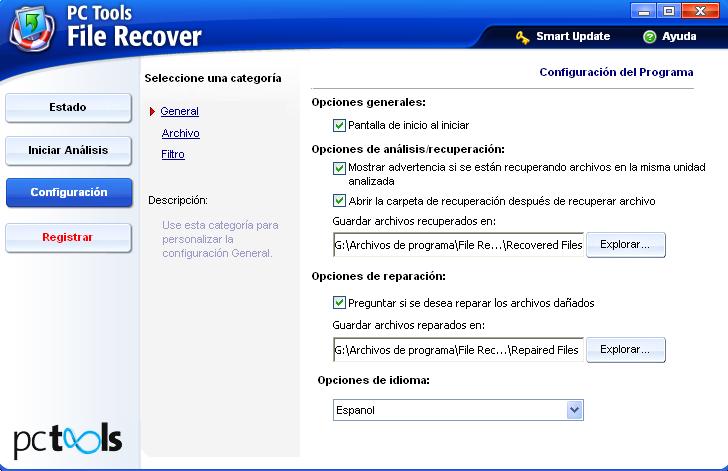
Task: Open the Ayuda help menu
Action: [679, 36]
